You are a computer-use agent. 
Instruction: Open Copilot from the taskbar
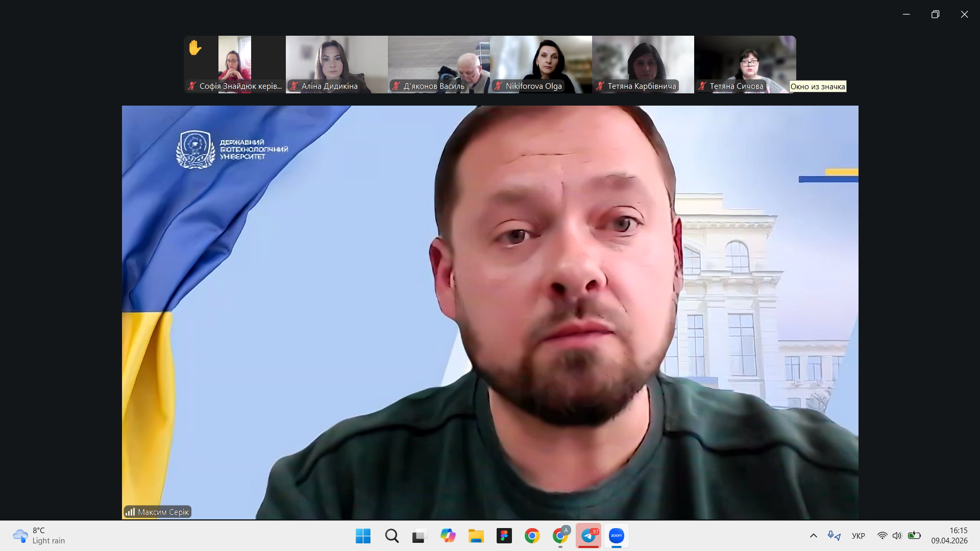(448, 536)
